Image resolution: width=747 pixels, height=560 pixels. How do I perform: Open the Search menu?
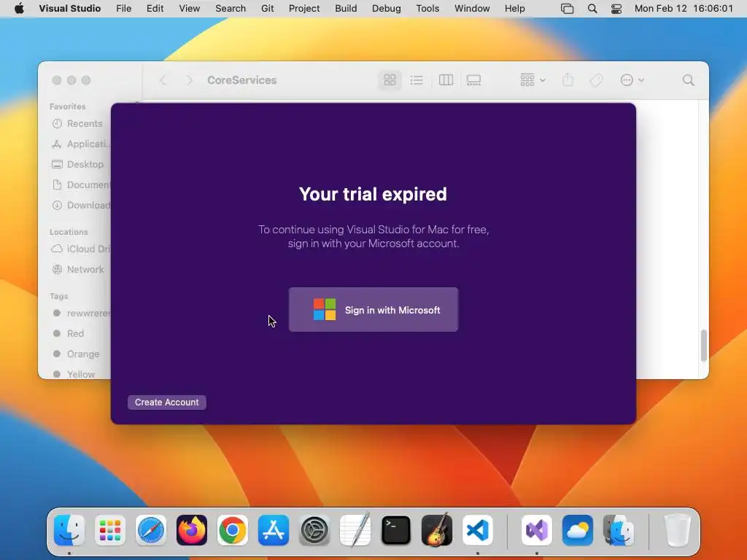point(231,9)
